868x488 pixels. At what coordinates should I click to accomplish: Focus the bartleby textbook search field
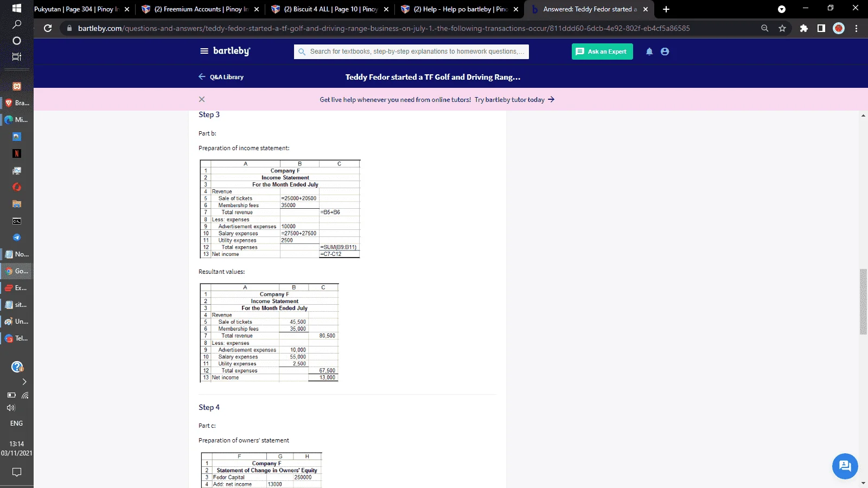tap(411, 52)
